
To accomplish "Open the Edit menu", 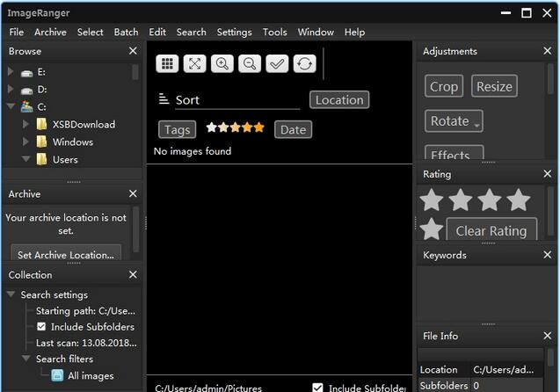I will coord(157,33).
